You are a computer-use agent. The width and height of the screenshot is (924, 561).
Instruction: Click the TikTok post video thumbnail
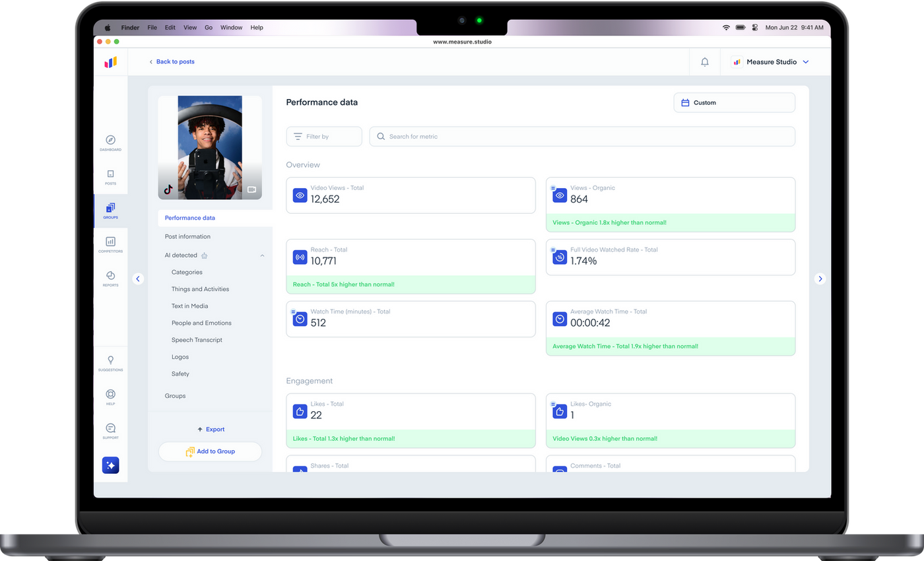pos(210,148)
